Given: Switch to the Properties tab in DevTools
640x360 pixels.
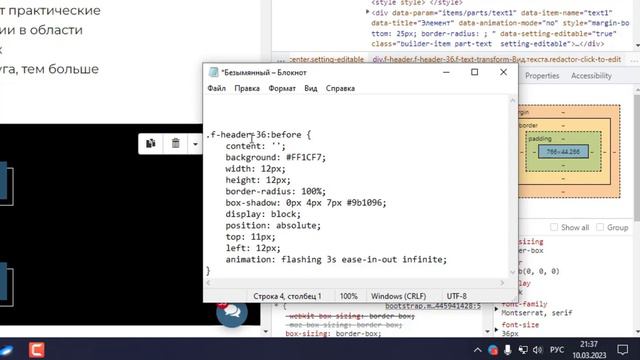Looking at the screenshot, I should tap(542, 76).
